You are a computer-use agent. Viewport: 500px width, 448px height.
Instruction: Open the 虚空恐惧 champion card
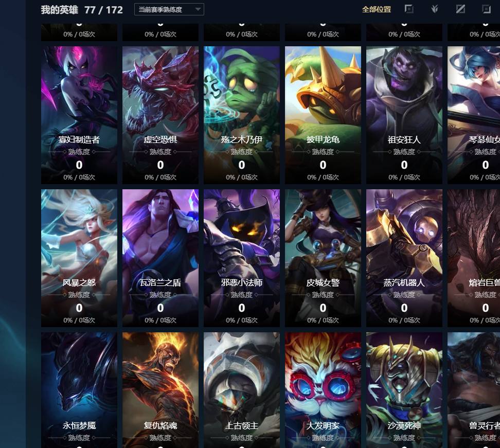click(x=160, y=115)
